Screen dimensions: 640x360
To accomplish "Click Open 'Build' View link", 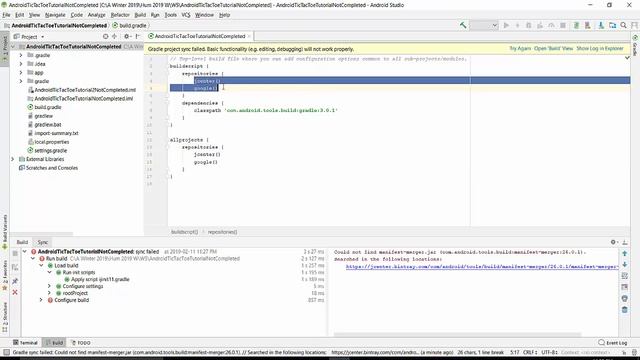I will [553, 49].
